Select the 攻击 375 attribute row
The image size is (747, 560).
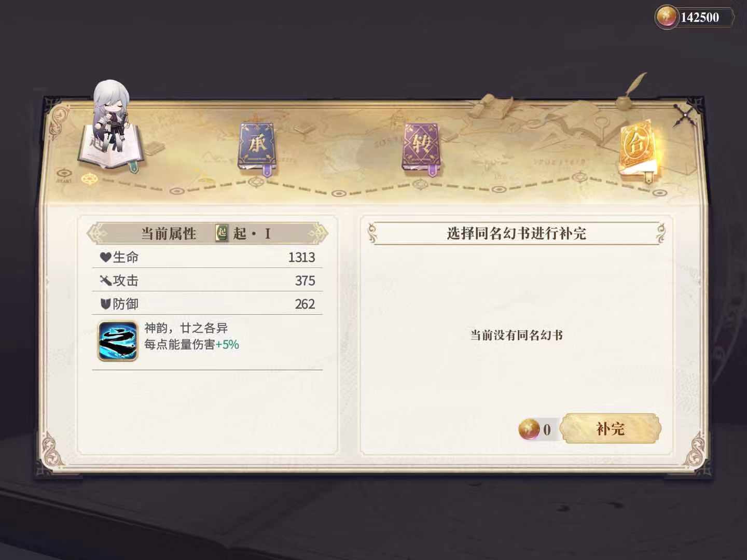pyautogui.click(x=207, y=281)
